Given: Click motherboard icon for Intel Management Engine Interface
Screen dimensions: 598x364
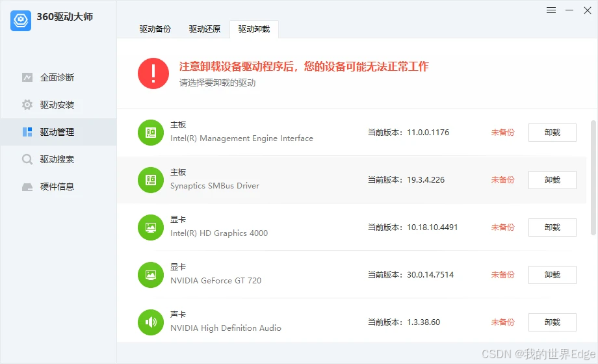Looking at the screenshot, I should point(151,133).
